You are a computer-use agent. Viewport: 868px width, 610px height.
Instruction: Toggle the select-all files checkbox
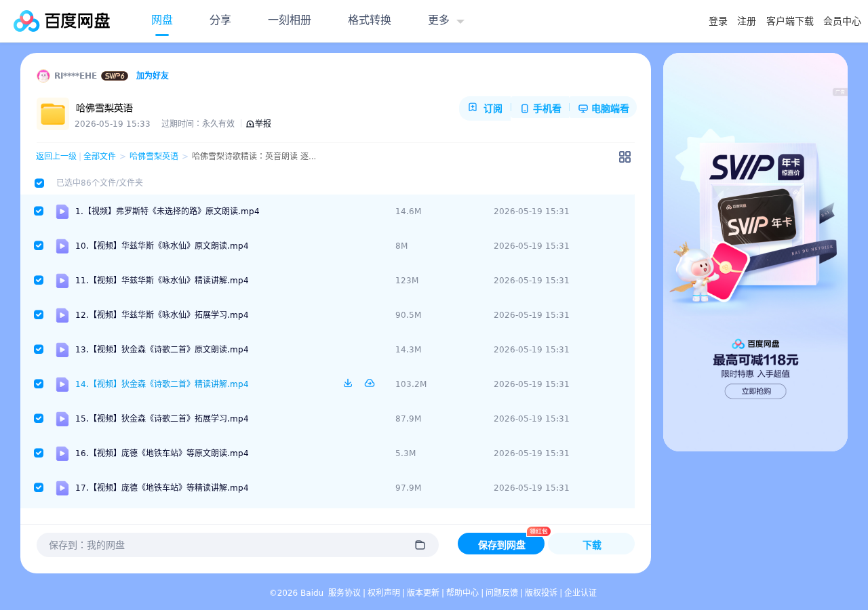tap(39, 183)
